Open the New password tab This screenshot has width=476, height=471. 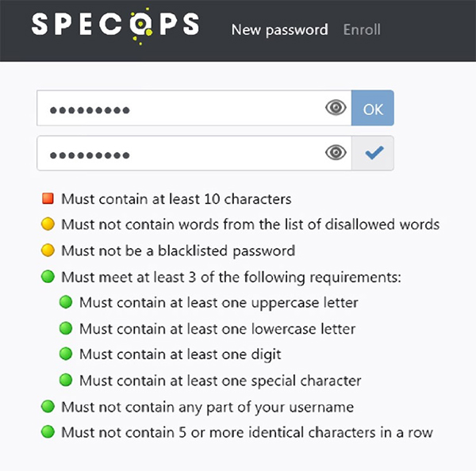[279, 30]
